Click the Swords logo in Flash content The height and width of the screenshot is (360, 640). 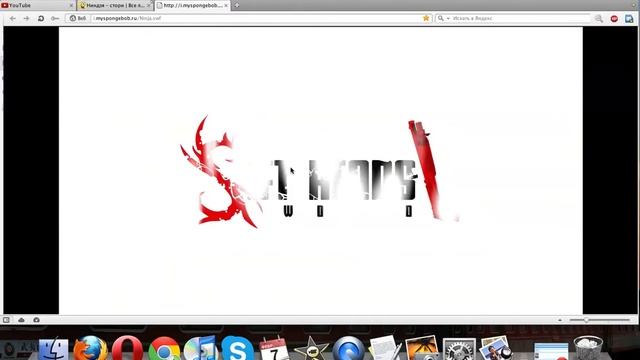320,172
